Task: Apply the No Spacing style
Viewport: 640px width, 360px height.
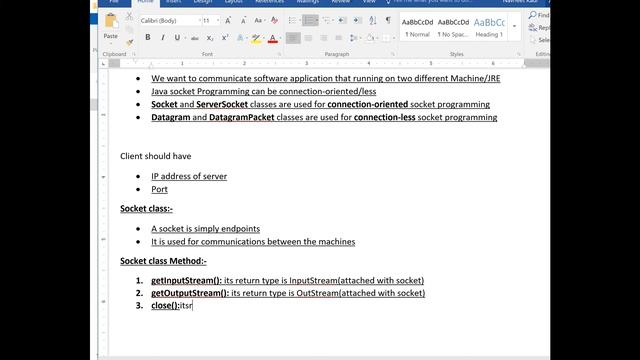Action: tap(453, 27)
